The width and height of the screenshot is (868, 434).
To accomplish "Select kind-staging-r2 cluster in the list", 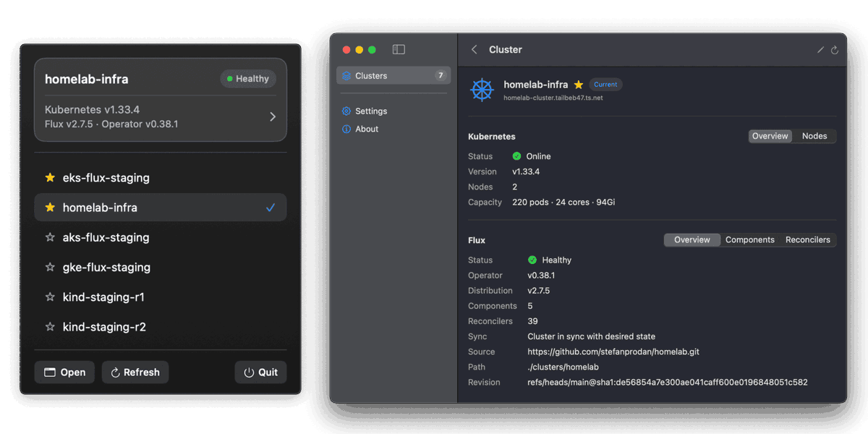I will click(x=161, y=327).
